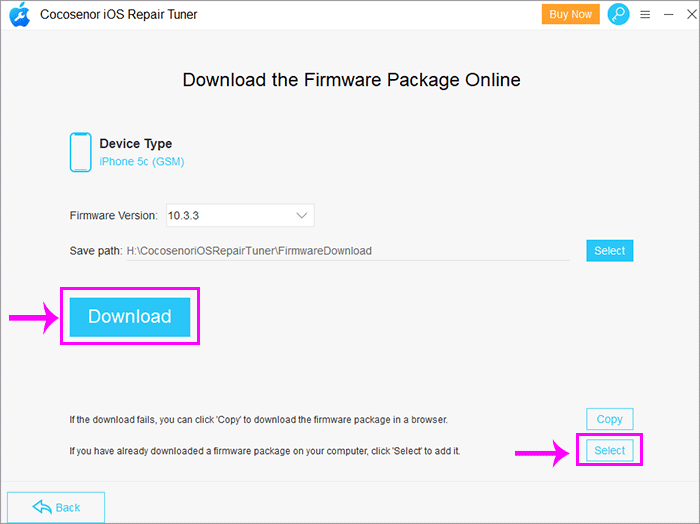Copy the firmware download link
Image resolution: width=700 pixels, height=524 pixels.
tap(609, 419)
